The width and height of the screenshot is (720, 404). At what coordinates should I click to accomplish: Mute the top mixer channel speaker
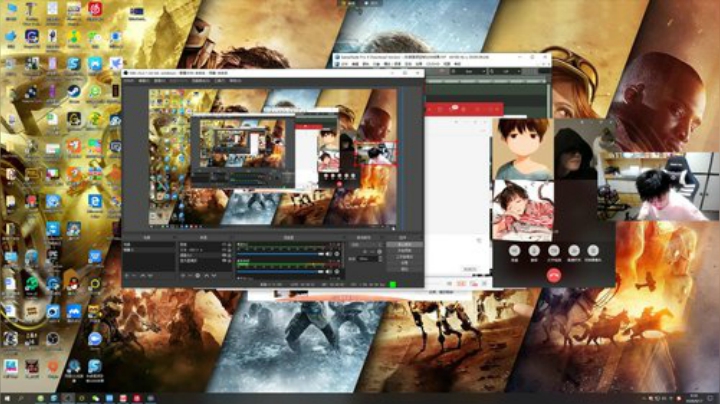[328, 254]
